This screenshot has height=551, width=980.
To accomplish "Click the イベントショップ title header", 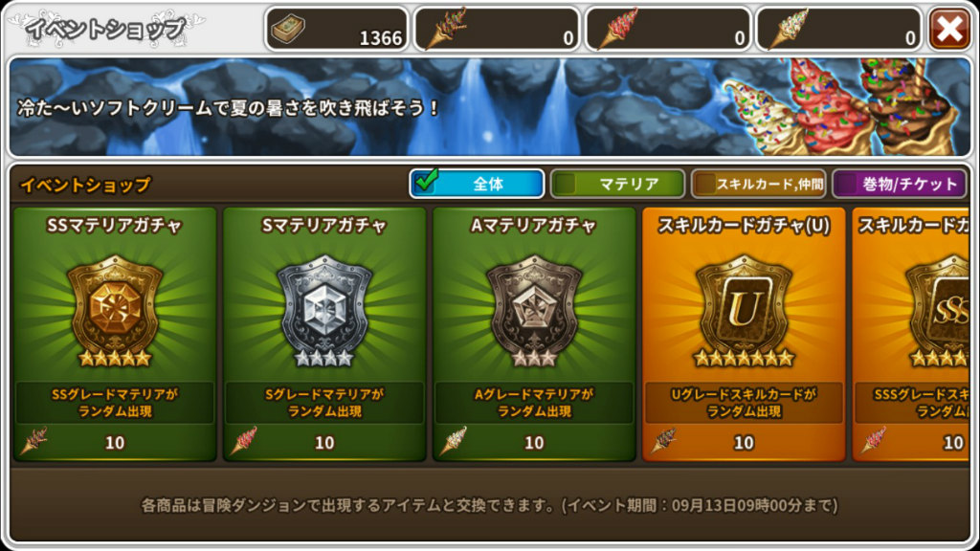I will 105,28.
